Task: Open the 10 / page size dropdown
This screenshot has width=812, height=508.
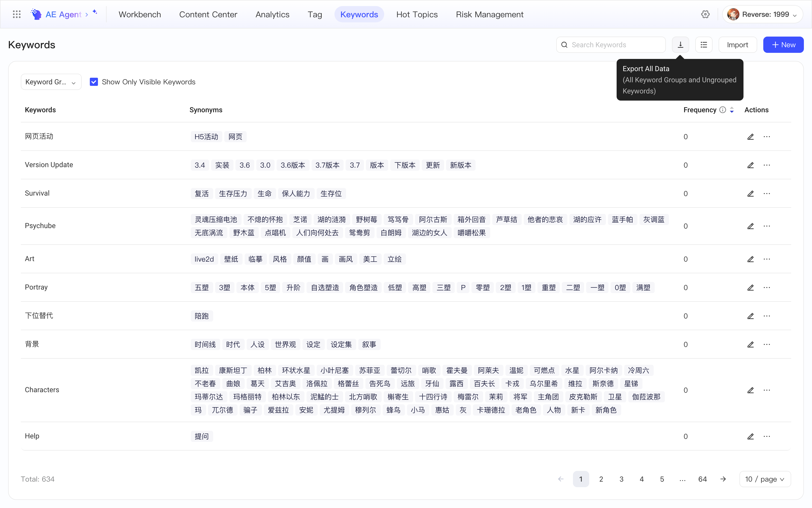Action: point(765,479)
